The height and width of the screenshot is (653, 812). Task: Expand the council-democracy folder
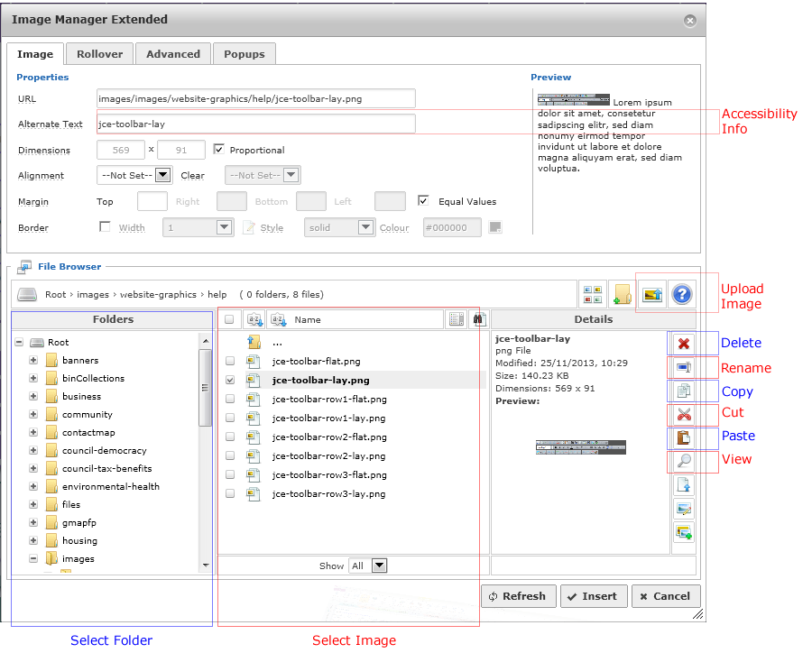(x=33, y=450)
